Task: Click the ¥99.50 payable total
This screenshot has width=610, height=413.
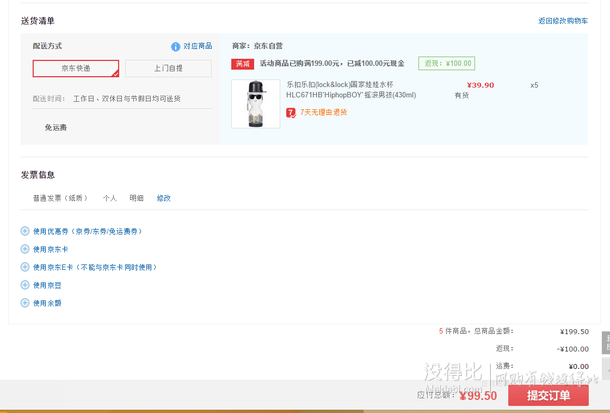Action: click(478, 396)
